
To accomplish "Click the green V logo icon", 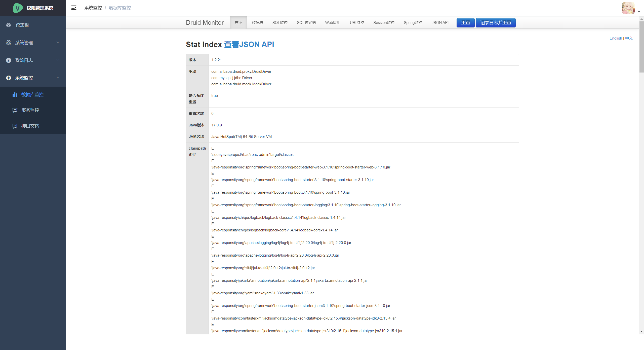I will pos(18,8).
